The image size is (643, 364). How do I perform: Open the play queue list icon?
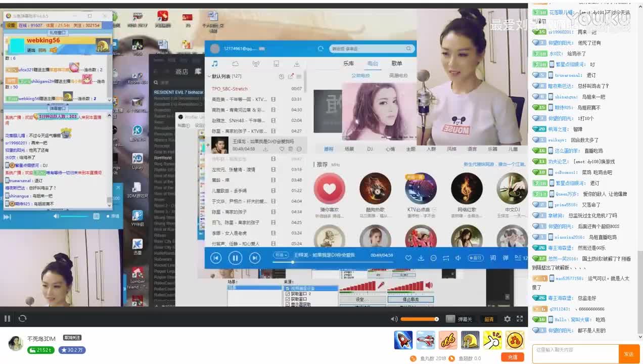click(x=518, y=258)
